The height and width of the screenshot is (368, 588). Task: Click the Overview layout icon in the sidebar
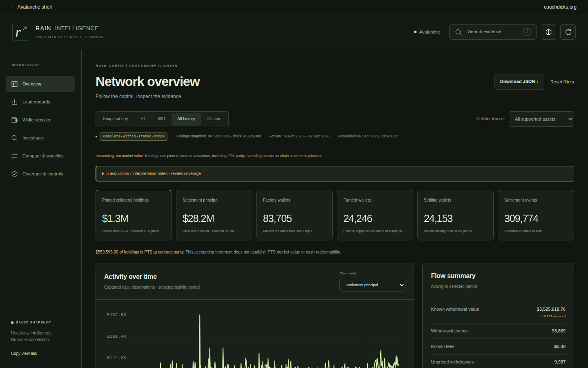(x=14, y=84)
